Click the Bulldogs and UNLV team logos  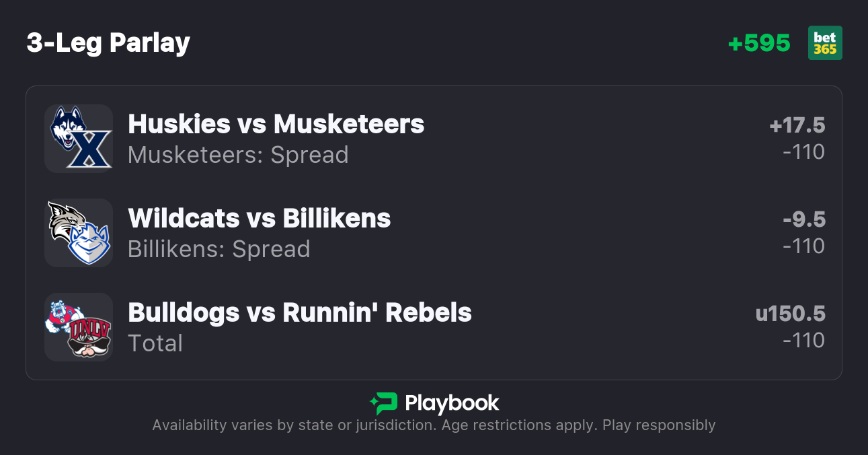(79, 326)
